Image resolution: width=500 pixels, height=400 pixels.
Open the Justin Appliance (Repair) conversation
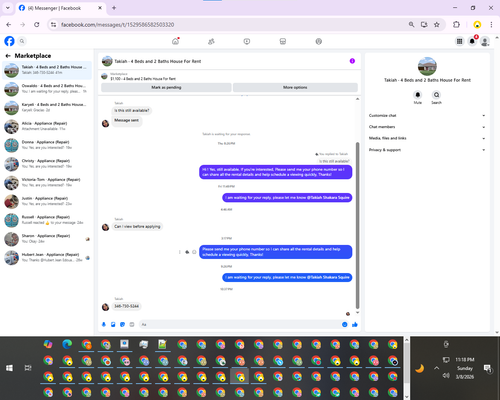pyautogui.click(x=47, y=201)
